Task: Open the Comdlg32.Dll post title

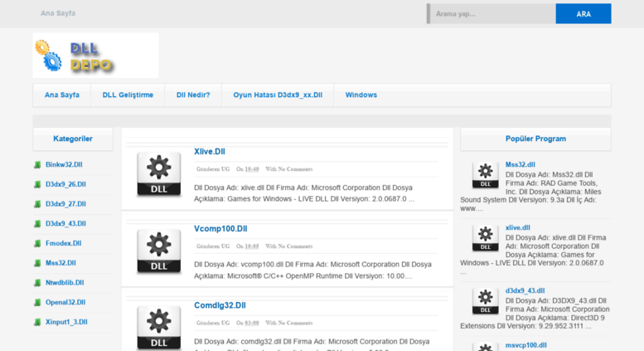Action: (220, 305)
